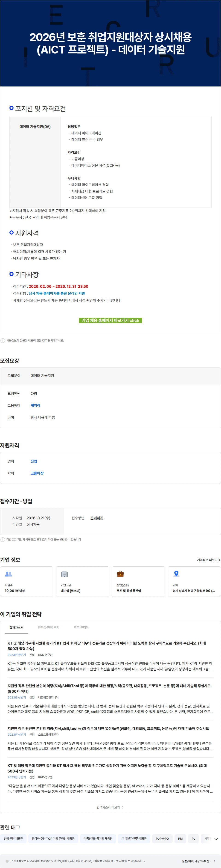Click the 산업(업종) 무선 및 위성 통신업 card
Viewport: 221px width, 868px height.
click(x=138, y=581)
